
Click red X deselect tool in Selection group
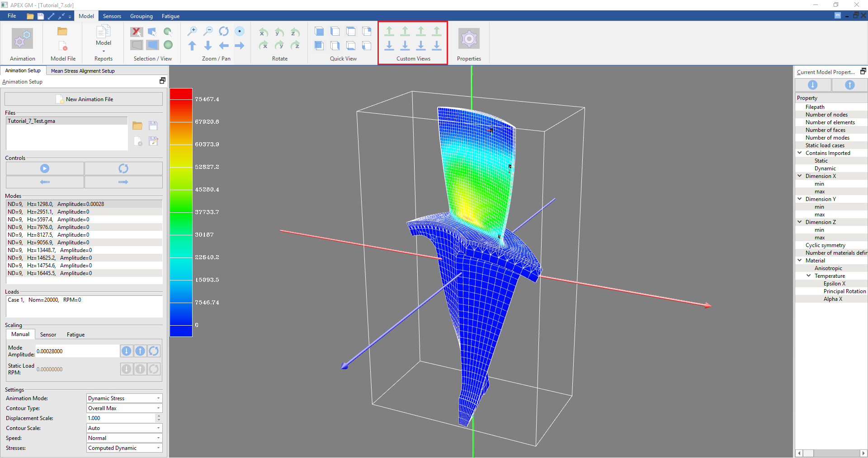point(137,32)
